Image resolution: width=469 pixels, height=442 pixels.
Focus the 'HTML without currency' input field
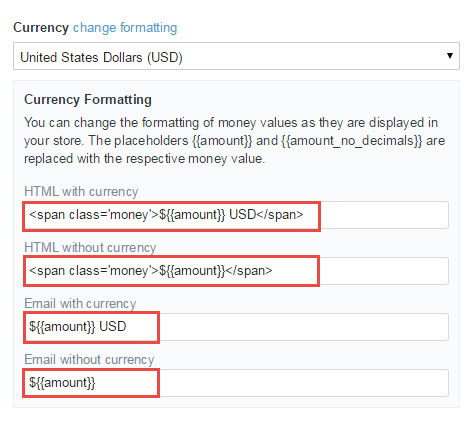click(x=236, y=271)
